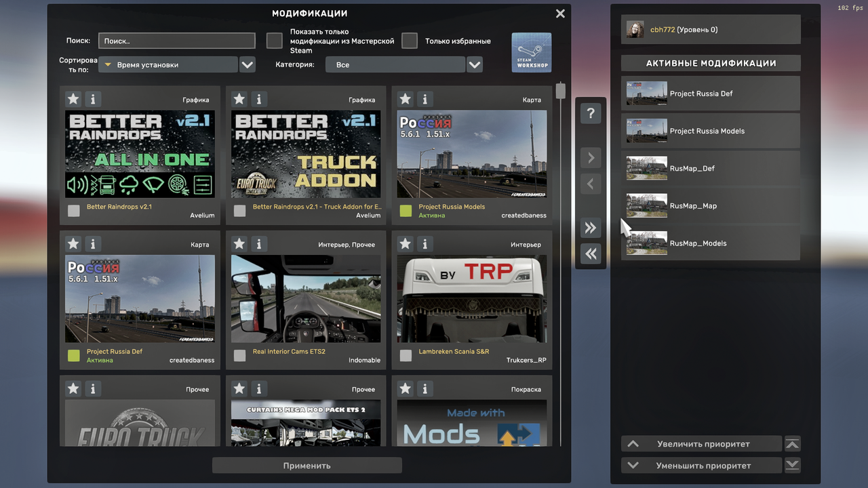Star the Better Raindrops Truck Addon mod
The height and width of the screenshot is (488, 868).
click(239, 99)
